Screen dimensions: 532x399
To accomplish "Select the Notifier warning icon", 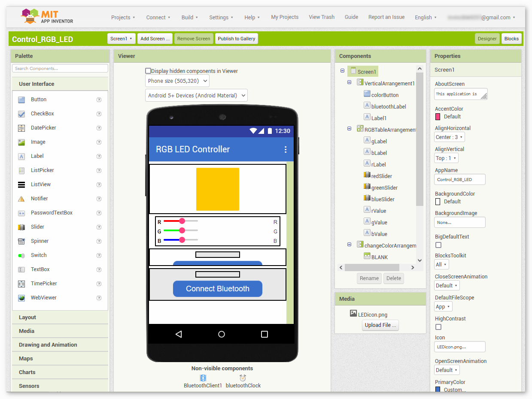I will click(x=21, y=199).
